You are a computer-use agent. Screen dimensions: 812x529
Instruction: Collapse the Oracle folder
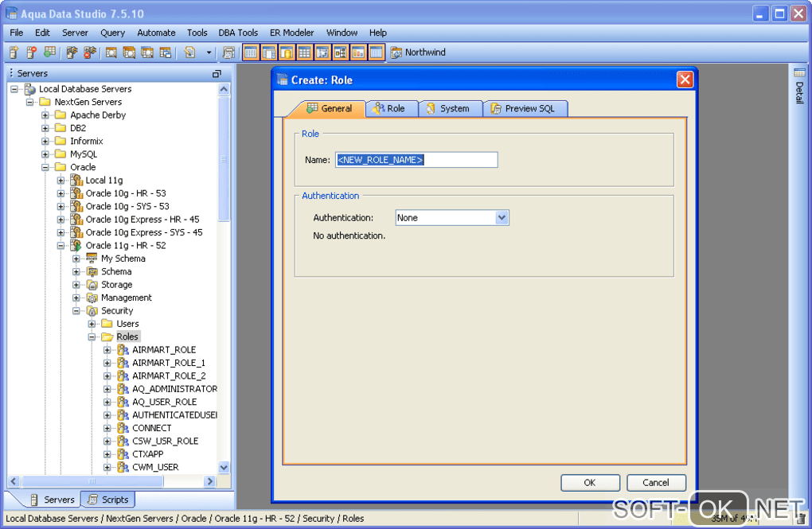click(45, 167)
